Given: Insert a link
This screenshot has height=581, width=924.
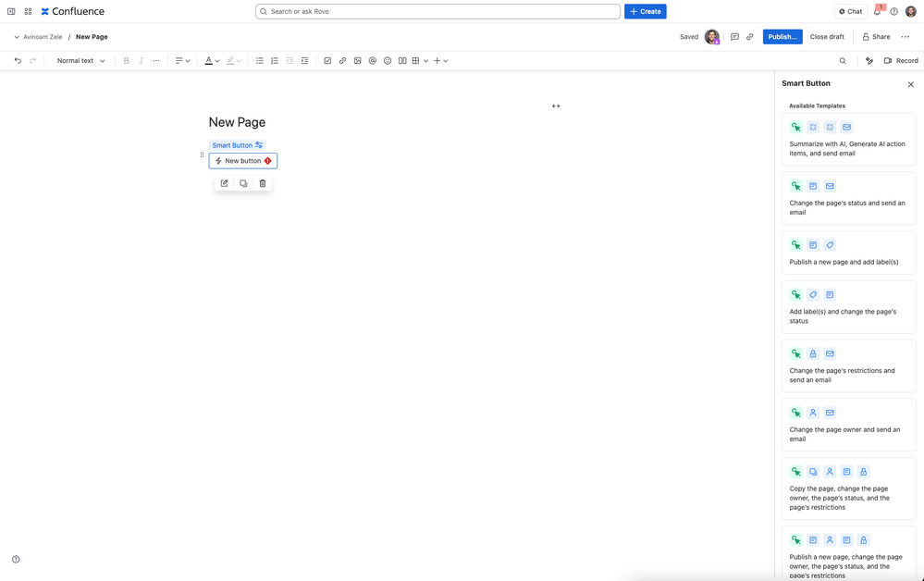Looking at the screenshot, I should click(x=342, y=61).
